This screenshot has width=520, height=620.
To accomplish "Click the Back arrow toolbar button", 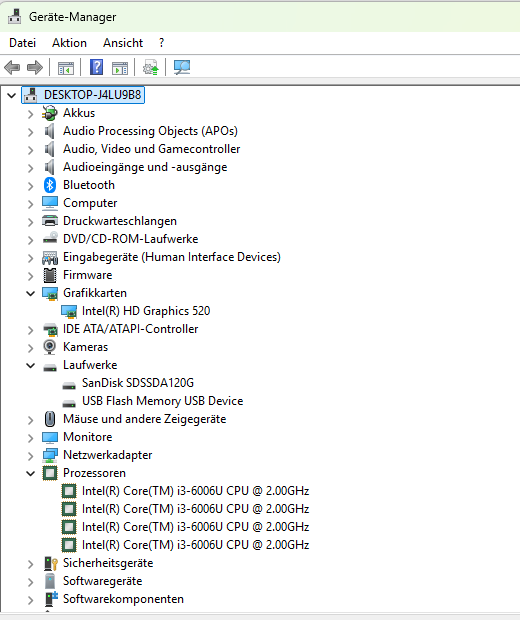I will pyautogui.click(x=12, y=68).
